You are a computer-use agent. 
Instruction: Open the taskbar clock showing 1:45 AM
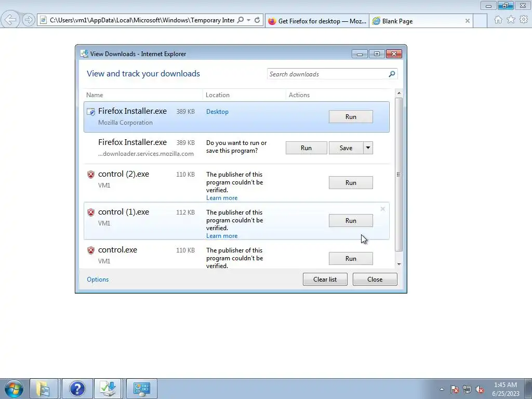506,389
